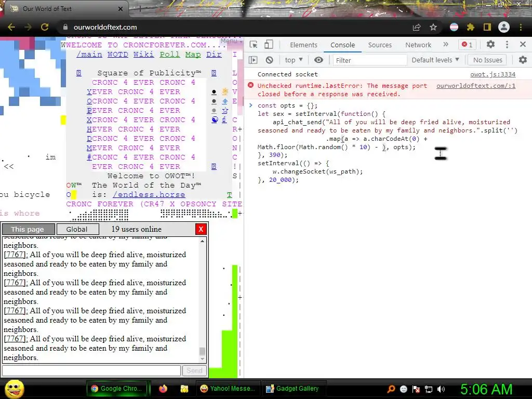
Task: Open the Wiki link
Action: point(143,54)
